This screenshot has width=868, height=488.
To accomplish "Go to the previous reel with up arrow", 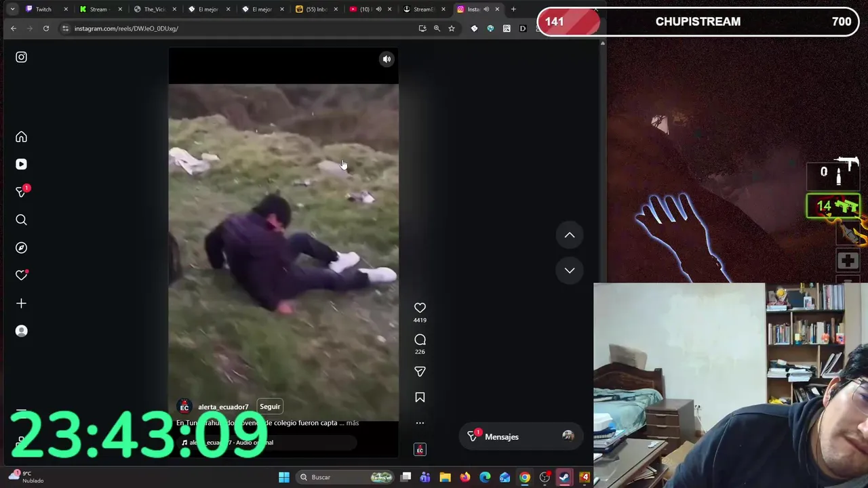I will tap(570, 235).
